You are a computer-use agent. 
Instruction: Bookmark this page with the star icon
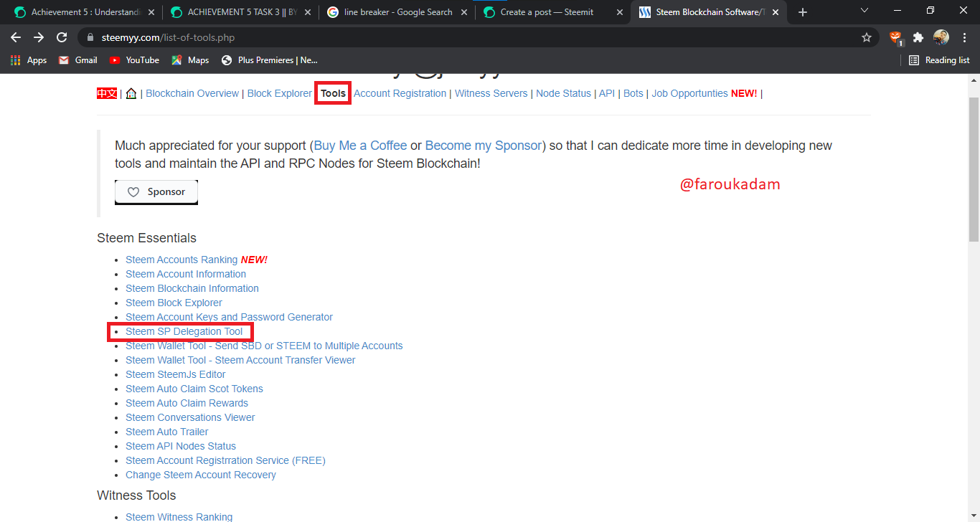tap(866, 37)
